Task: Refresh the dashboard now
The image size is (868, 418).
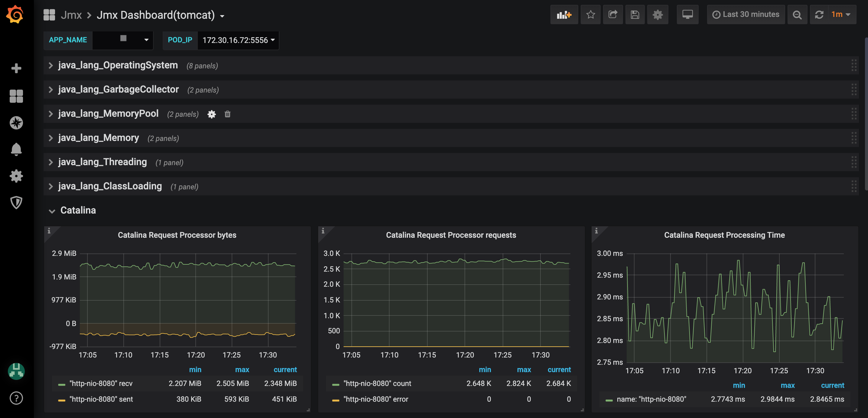Action: (819, 15)
